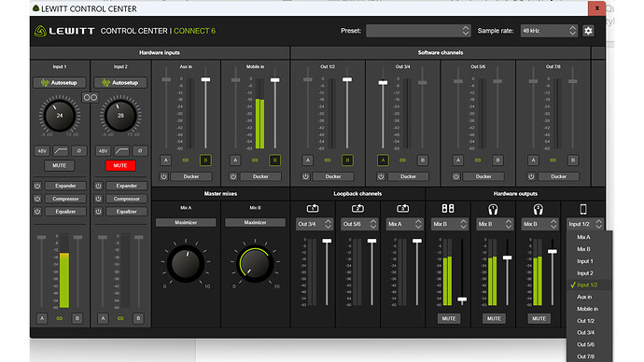
Task: Click Out 3/4 link chain icon
Action: click(402, 160)
